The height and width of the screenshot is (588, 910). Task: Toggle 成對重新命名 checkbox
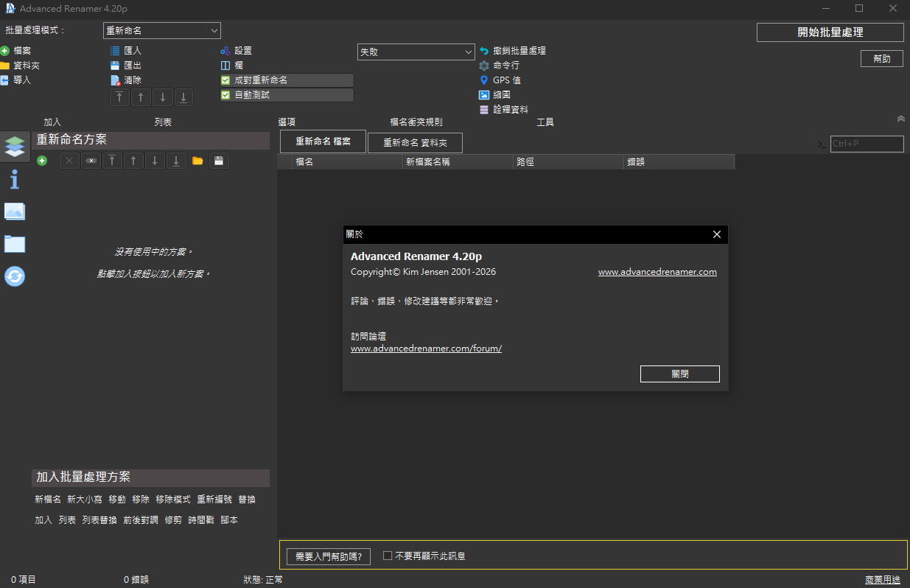pyautogui.click(x=225, y=80)
